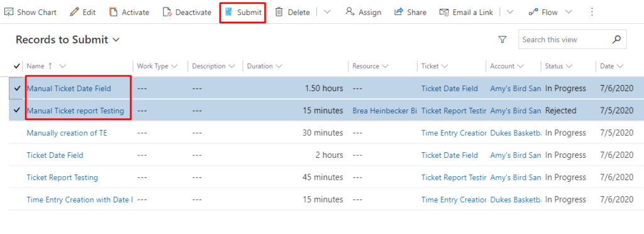This screenshot has width=644, height=234.
Task: Open the more commands ellipsis menu
Action: [x=592, y=12]
